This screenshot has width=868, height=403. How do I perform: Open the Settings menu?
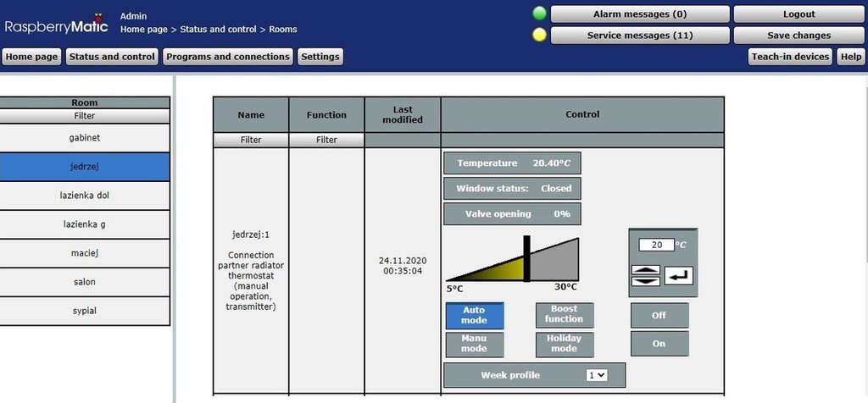(320, 57)
